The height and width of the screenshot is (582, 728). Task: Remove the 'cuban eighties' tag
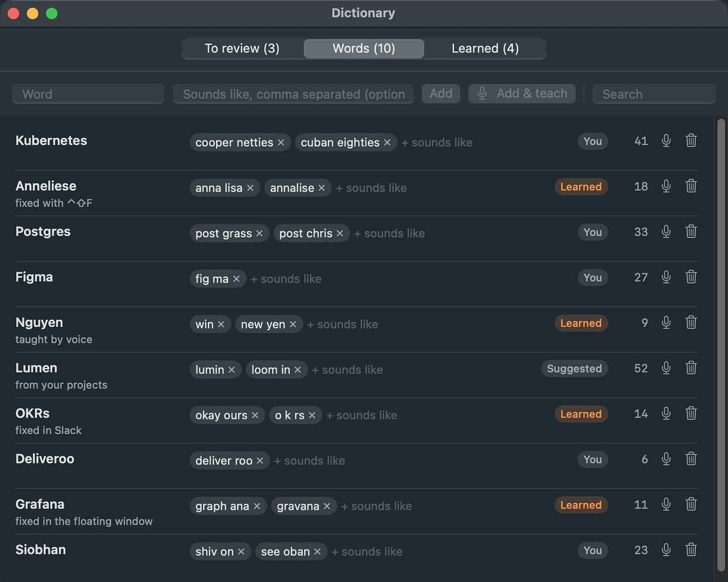tap(387, 142)
